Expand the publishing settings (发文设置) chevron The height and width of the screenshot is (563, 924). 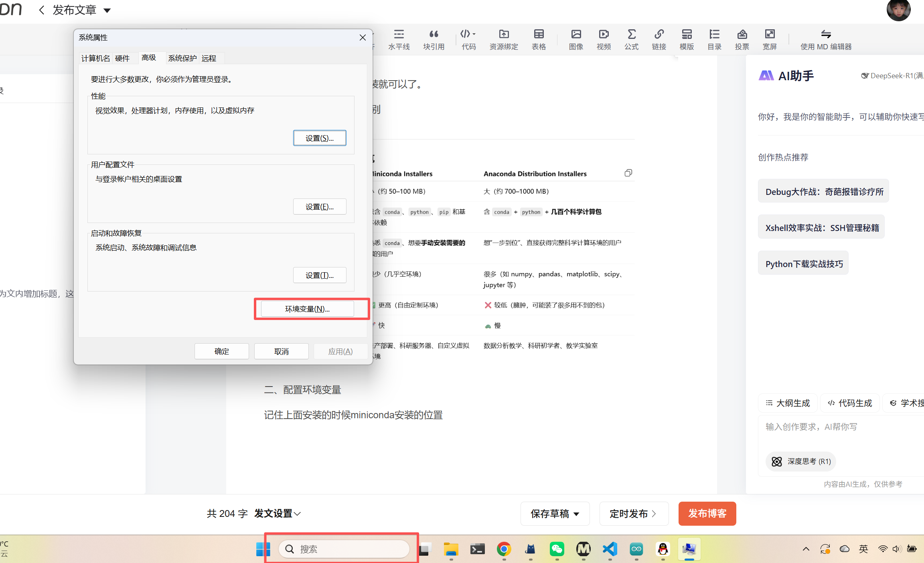pyautogui.click(x=298, y=514)
